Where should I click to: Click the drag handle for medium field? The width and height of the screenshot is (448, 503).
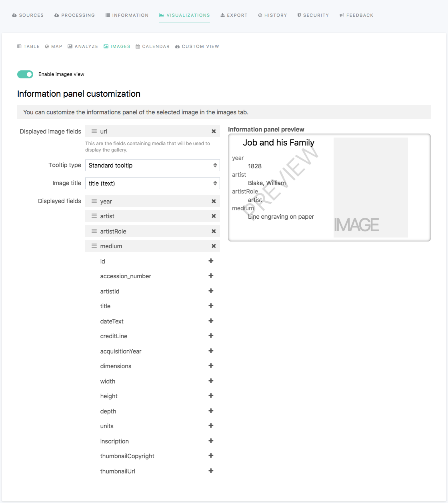[94, 246]
